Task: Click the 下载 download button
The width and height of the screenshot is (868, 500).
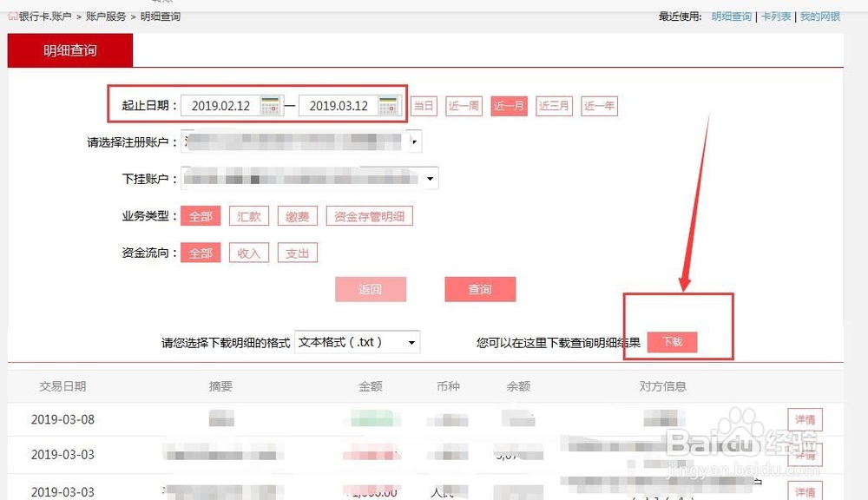Action: (673, 342)
